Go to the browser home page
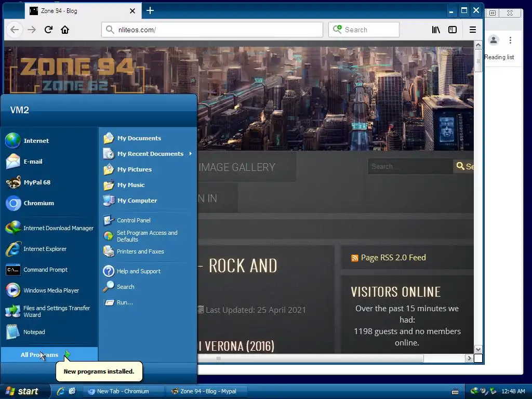This screenshot has width=532, height=399. 65,30
